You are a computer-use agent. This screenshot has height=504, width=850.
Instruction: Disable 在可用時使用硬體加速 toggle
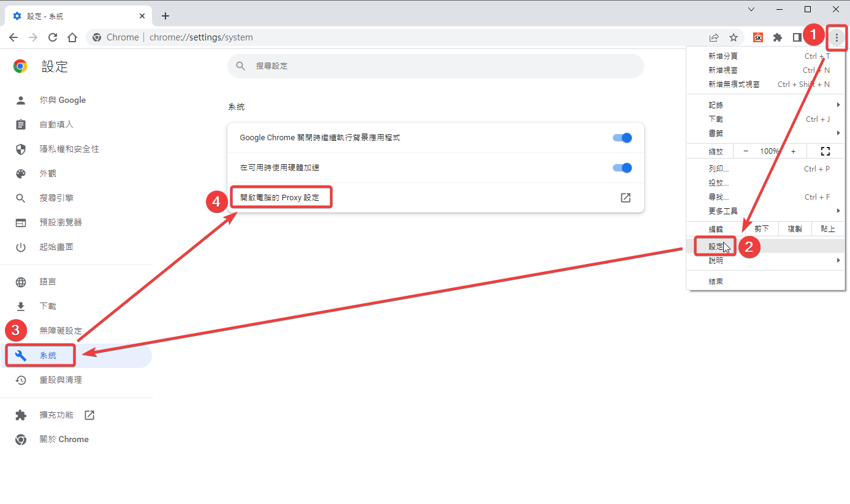pyautogui.click(x=622, y=168)
